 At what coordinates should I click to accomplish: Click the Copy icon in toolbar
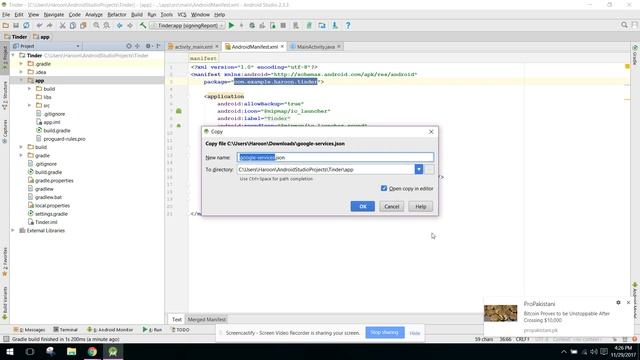coord(73,25)
